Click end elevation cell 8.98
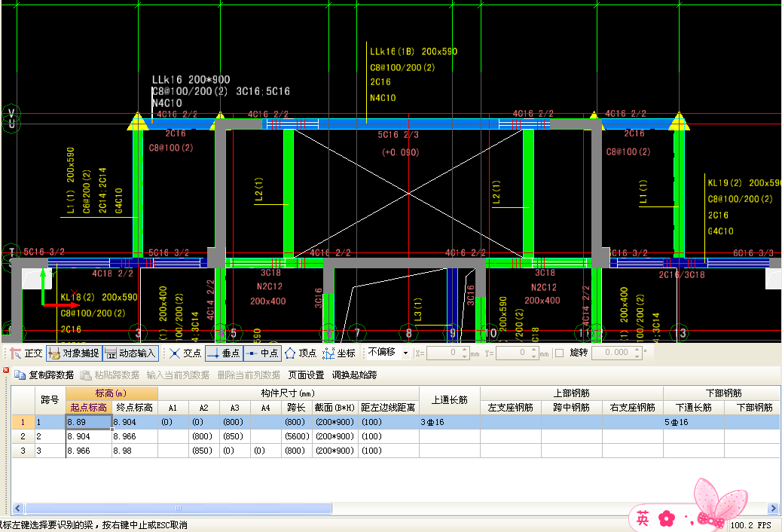Screen dimensions: 782x532 [x=135, y=451]
